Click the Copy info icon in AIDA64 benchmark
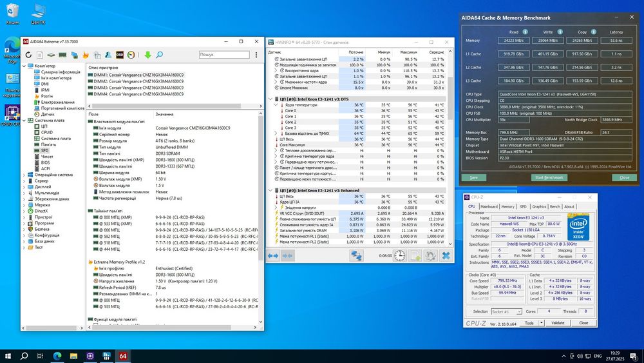The image size is (644, 363). tap(594, 32)
